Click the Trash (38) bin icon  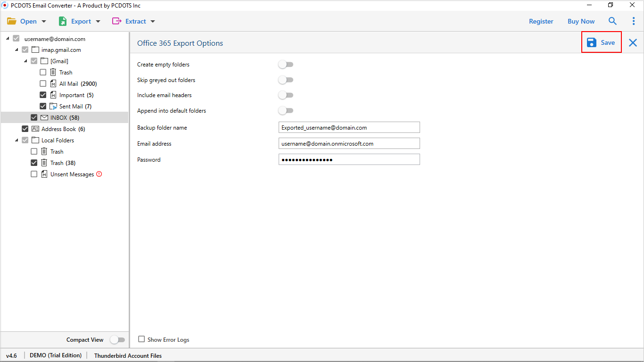(44, 163)
